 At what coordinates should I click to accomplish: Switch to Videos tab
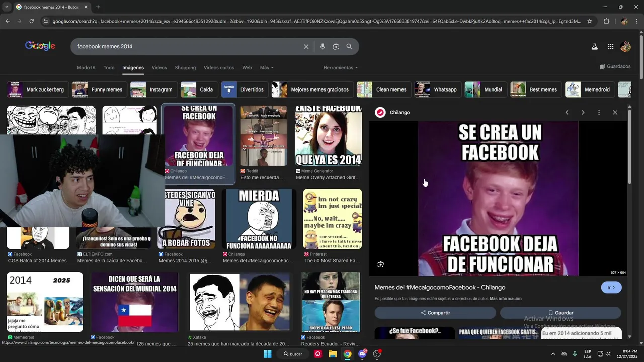pyautogui.click(x=159, y=68)
